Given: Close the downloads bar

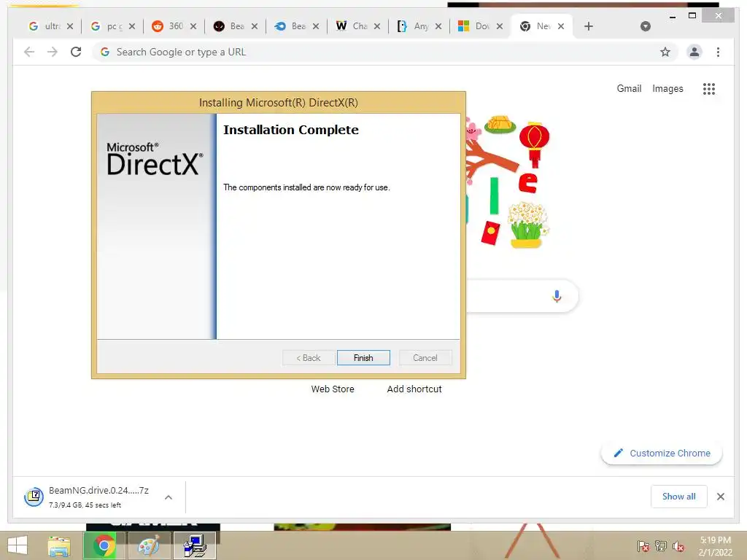Looking at the screenshot, I should (720, 497).
